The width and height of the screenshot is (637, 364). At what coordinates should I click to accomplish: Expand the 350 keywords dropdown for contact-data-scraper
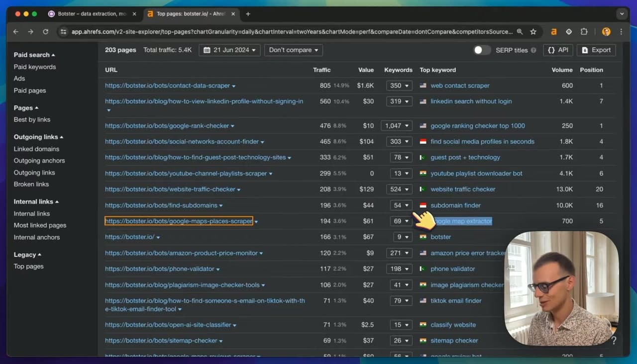(x=399, y=86)
